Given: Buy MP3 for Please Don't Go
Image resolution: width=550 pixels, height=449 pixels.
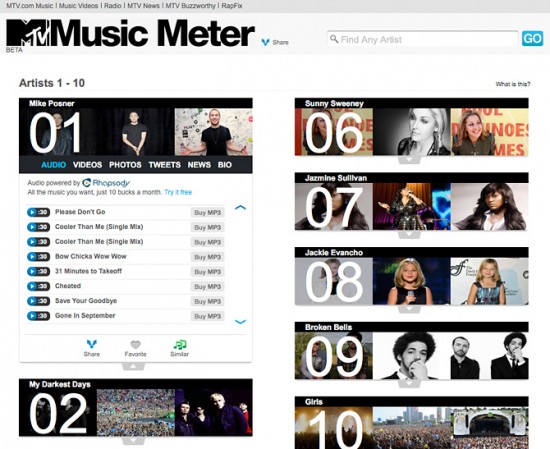Looking at the screenshot, I should point(208,213).
